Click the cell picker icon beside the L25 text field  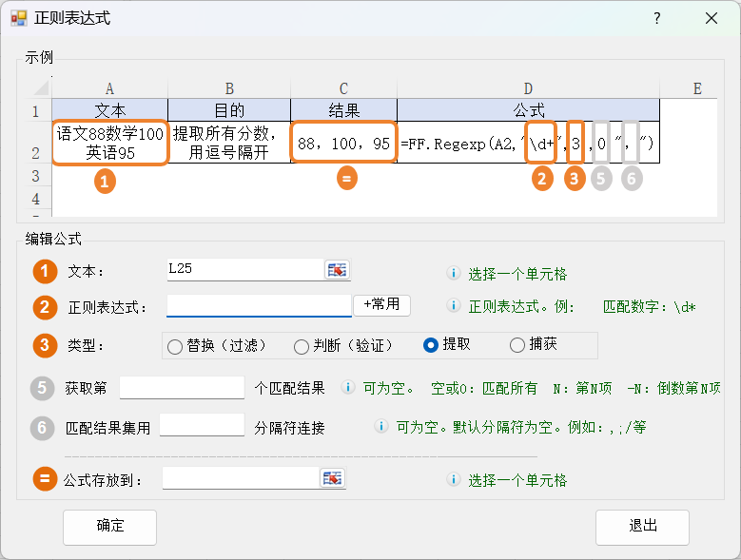338,270
